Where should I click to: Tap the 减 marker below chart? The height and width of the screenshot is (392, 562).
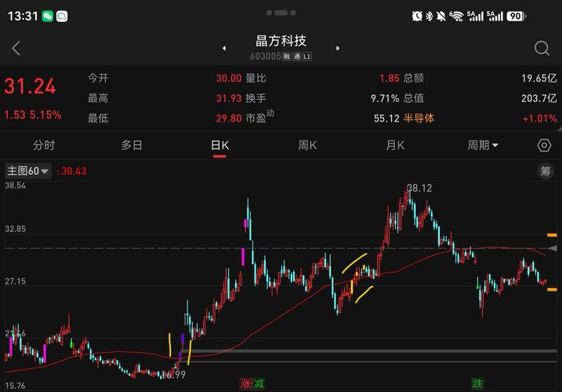click(259, 383)
